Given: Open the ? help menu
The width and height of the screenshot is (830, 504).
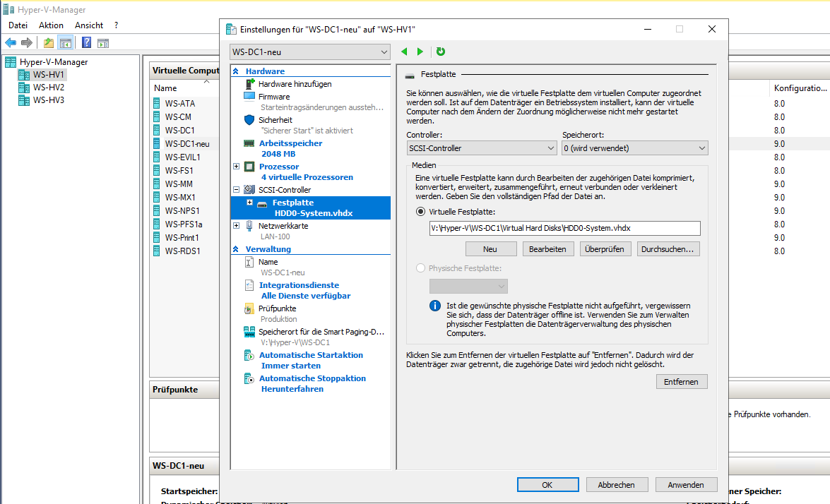Looking at the screenshot, I should click(116, 25).
